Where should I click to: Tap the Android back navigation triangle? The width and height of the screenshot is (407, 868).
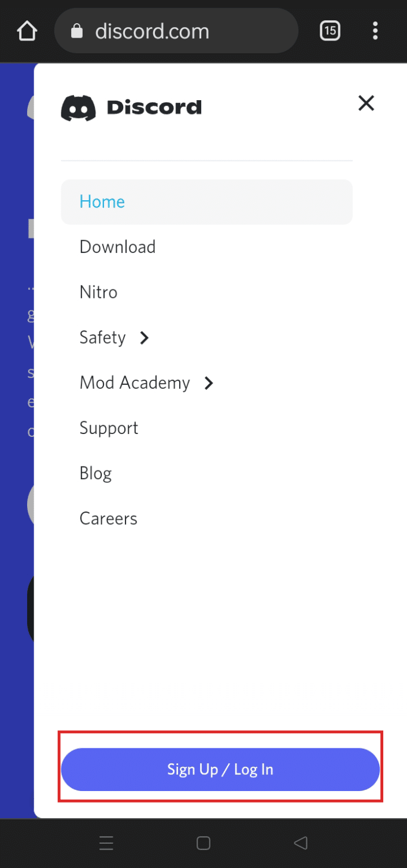pos(300,843)
